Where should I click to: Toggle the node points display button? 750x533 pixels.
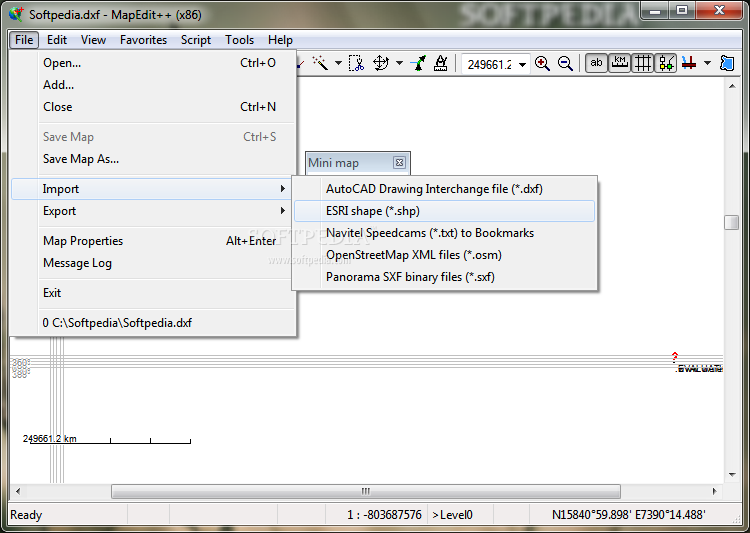[666, 63]
